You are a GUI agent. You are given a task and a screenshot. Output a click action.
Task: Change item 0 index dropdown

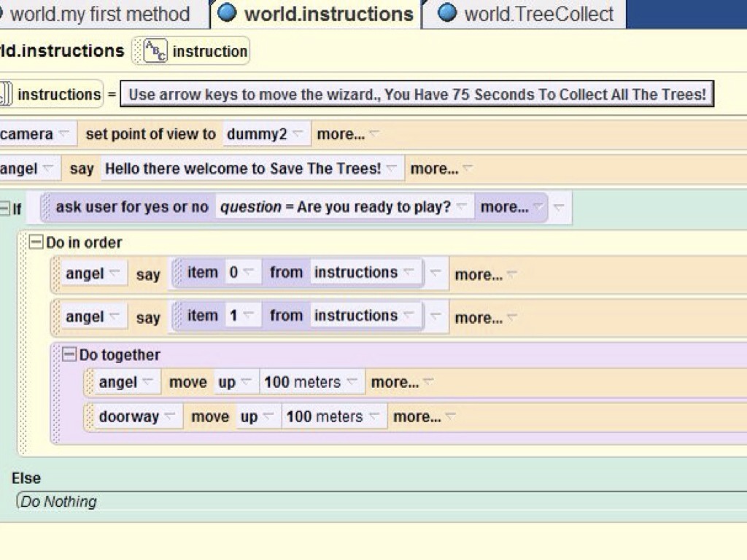(249, 273)
